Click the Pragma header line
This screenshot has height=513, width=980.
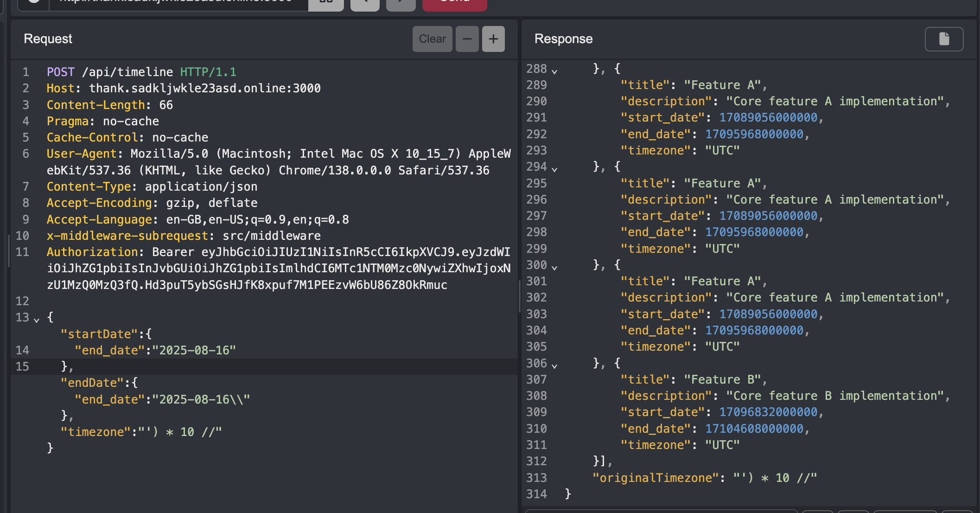pyautogui.click(x=103, y=122)
